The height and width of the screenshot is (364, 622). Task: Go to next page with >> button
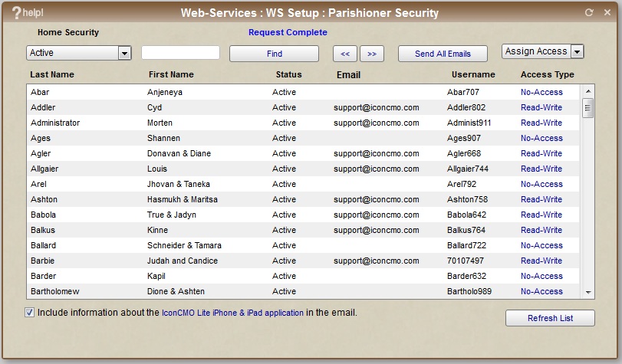(372, 54)
